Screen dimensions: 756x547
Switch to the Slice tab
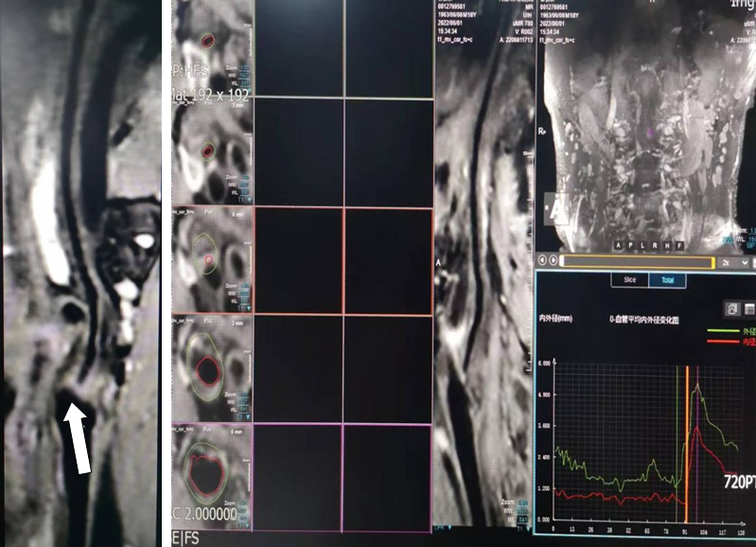(x=627, y=281)
